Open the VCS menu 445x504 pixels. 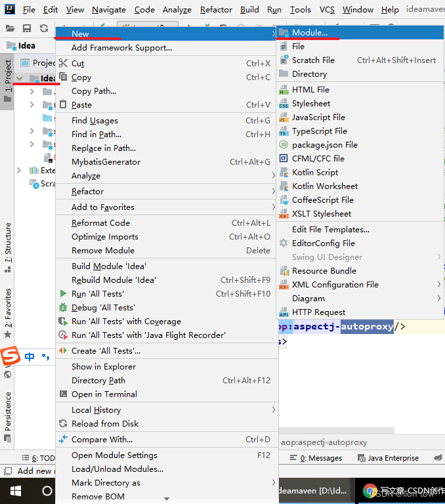pos(327,10)
